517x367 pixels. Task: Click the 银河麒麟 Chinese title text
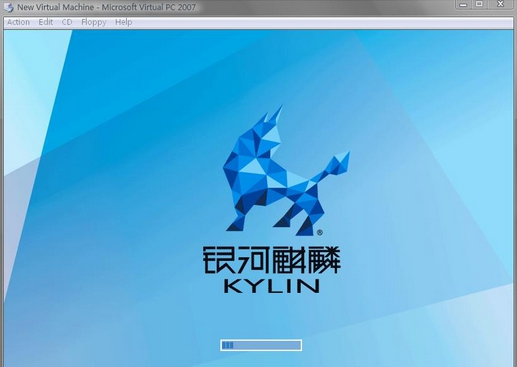(272, 260)
